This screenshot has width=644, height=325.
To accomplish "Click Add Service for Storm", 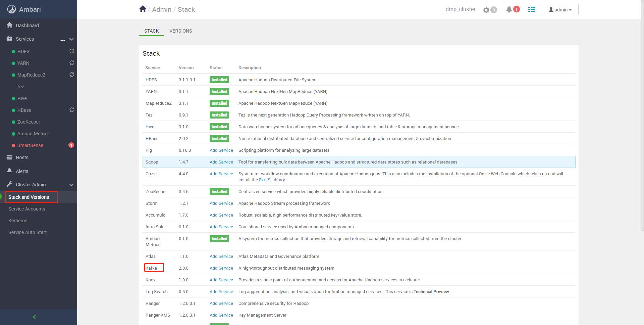I will (221, 203).
